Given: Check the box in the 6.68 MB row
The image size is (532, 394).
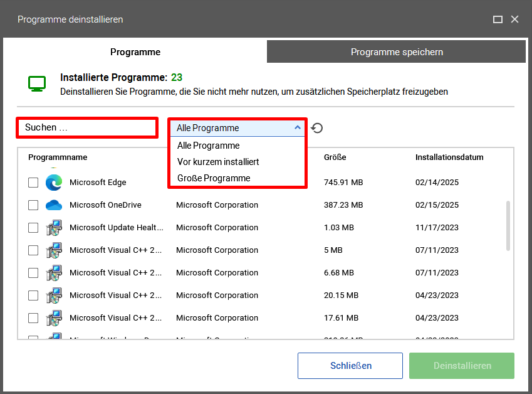Looking at the screenshot, I should tap(33, 273).
